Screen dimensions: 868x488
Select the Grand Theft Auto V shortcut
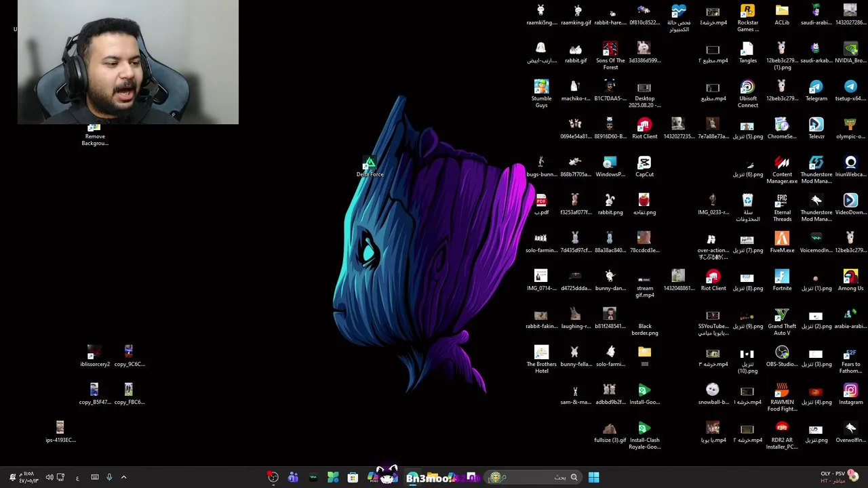point(782,321)
